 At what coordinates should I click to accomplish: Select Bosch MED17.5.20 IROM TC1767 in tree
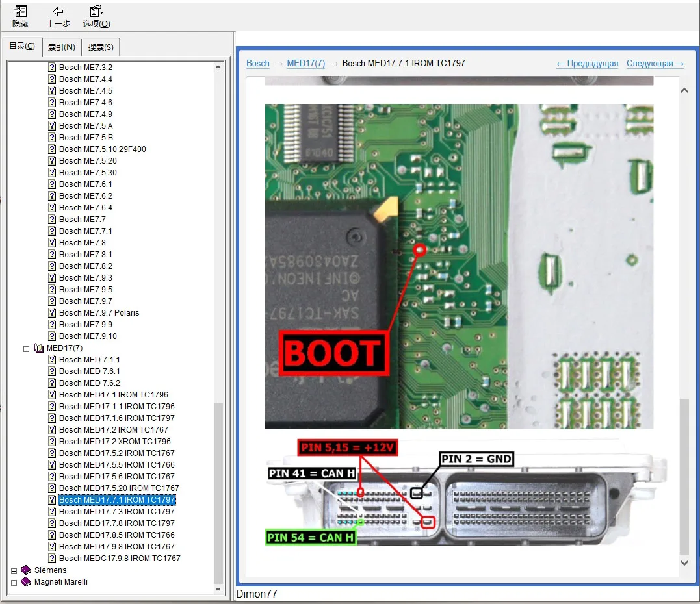click(119, 488)
